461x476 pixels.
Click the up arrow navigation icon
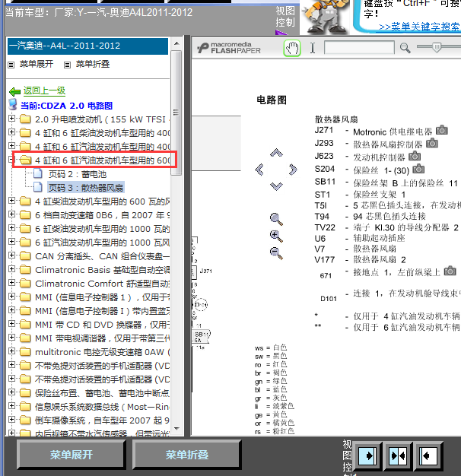276,153
